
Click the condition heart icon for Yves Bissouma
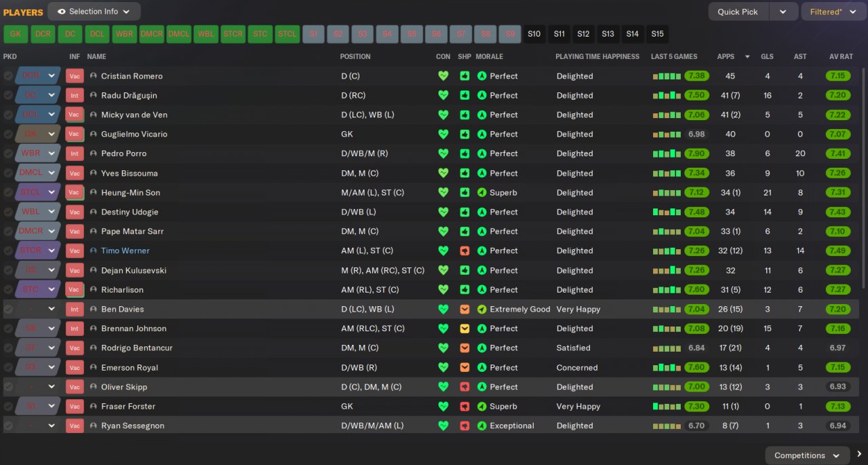pyautogui.click(x=443, y=173)
